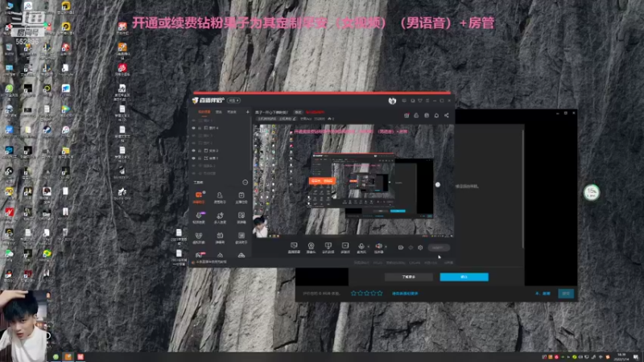Viewport: 644px width, 362px height.
Task: Click the monitor icon left of the camera
Action: tap(294, 247)
